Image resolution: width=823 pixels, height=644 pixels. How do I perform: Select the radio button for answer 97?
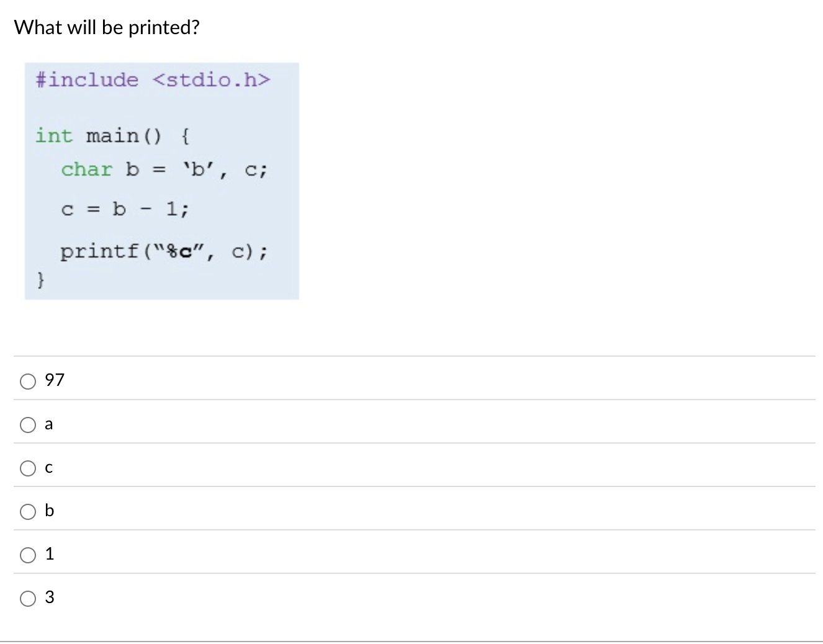click(27, 381)
